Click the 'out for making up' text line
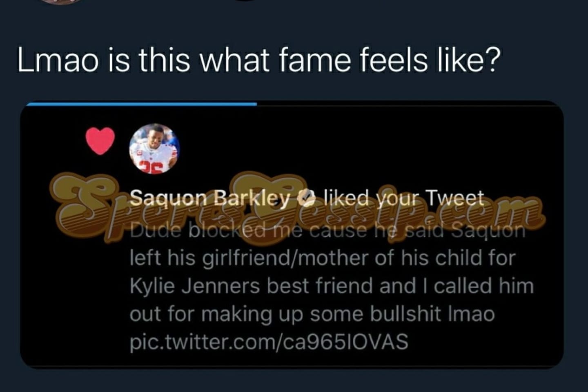Screen dimensions: 588x392 [x=312, y=314]
